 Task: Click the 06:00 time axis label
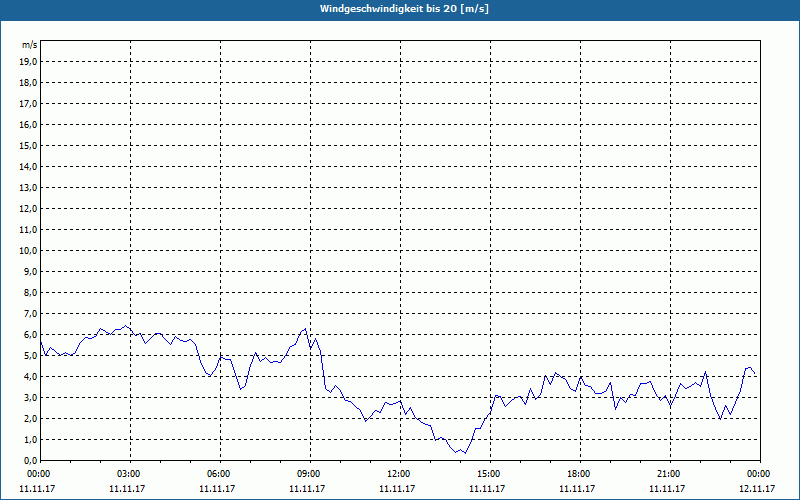[220, 474]
